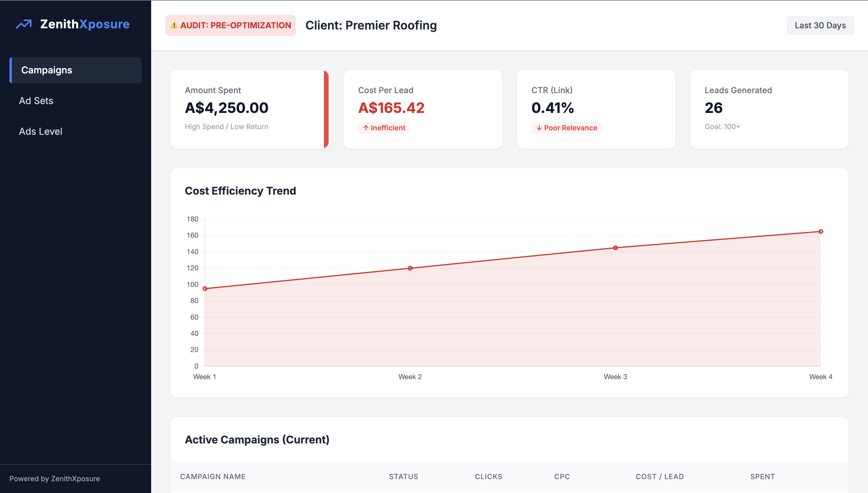Click the up arrow in Inefficient badge

click(x=366, y=128)
